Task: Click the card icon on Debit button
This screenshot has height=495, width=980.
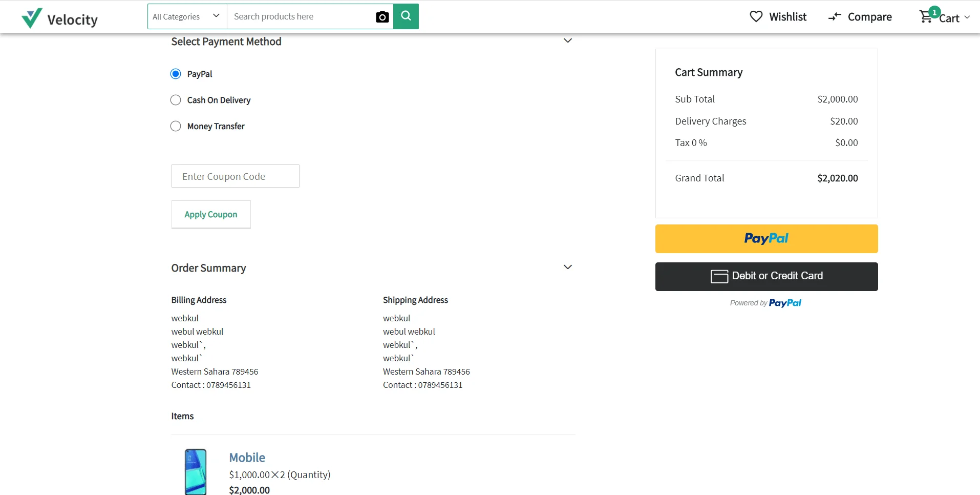Action: pyautogui.click(x=719, y=276)
